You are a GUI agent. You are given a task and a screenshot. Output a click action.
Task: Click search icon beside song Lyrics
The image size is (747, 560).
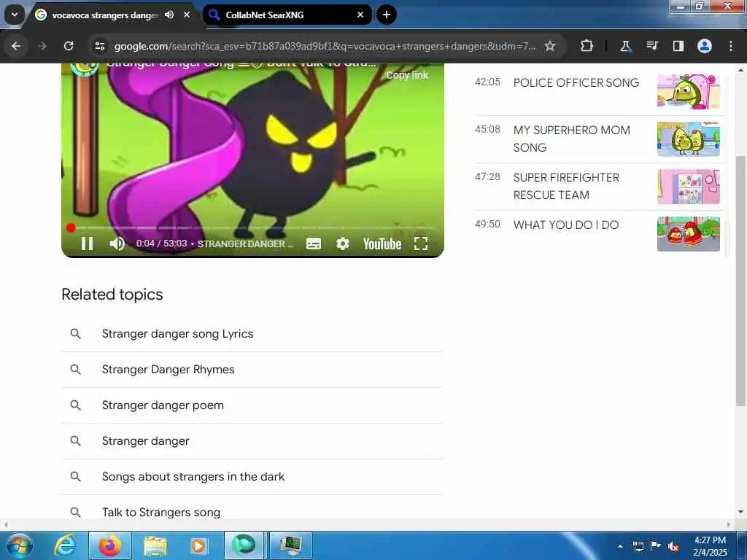coord(75,334)
